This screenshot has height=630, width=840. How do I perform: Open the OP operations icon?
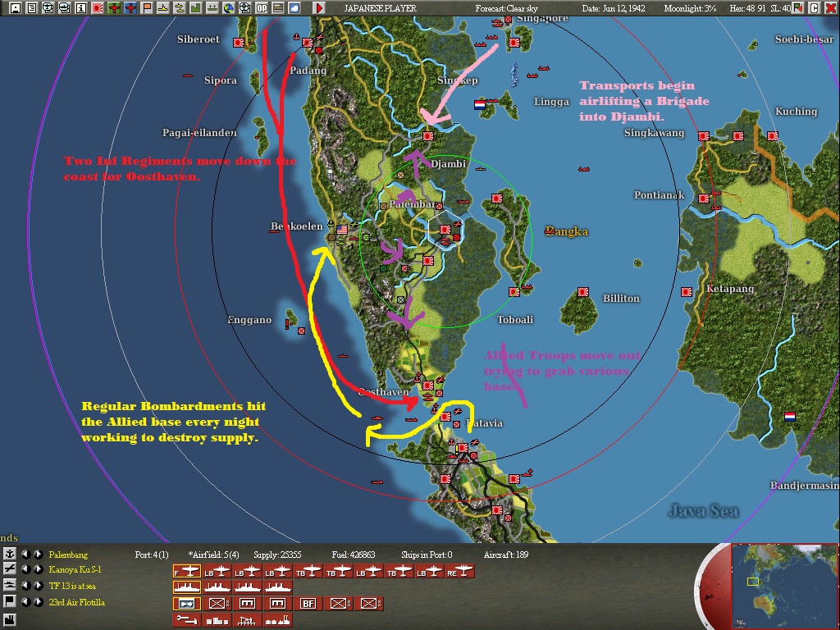(x=262, y=8)
